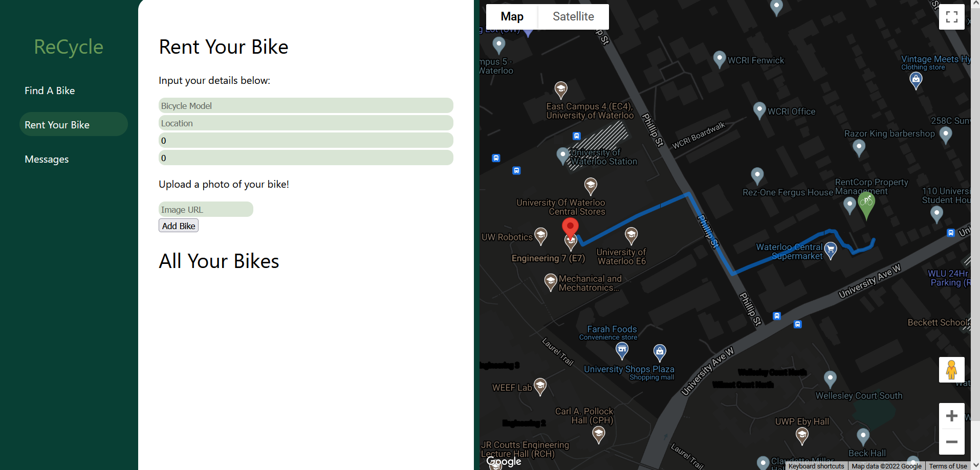Viewport: 980px width, 470px height.
Task: Open UW Robotics marker
Action: click(541, 236)
